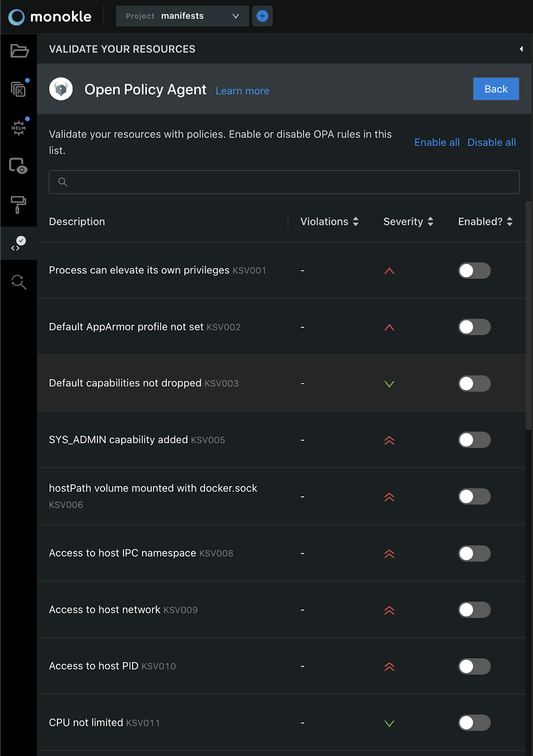The width and height of the screenshot is (533, 756).
Task: Open the Learn more link
Action: (242, 91)
